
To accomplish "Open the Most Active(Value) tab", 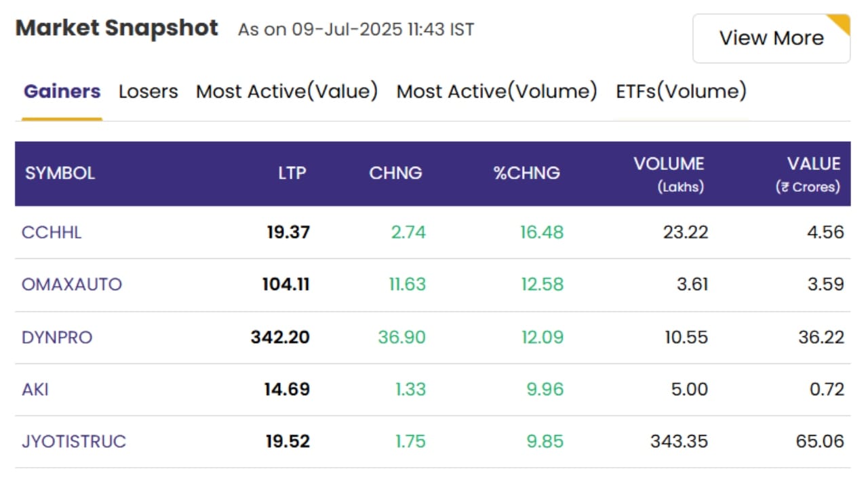I will [x=287, y=91].
